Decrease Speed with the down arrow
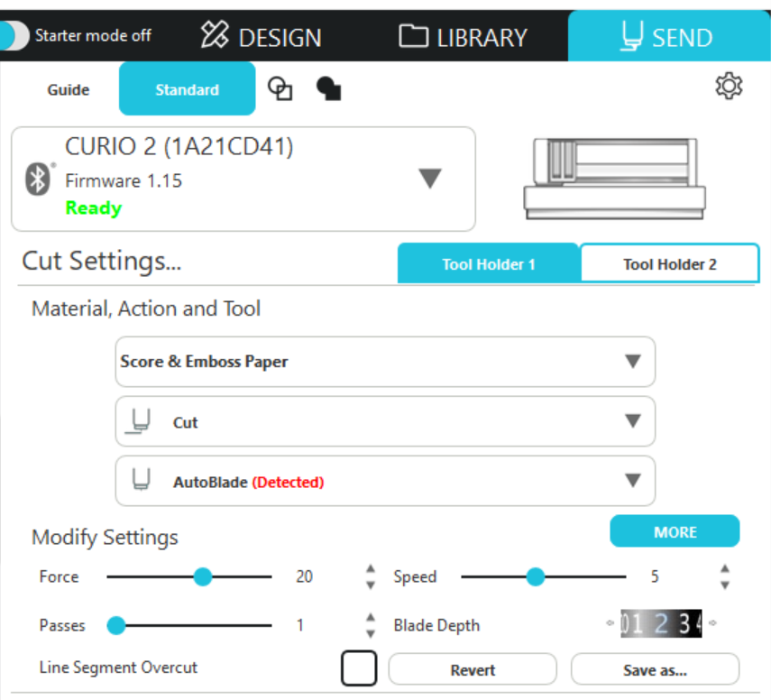This screenshot has width=771, height=700. [x=725, y=585]
